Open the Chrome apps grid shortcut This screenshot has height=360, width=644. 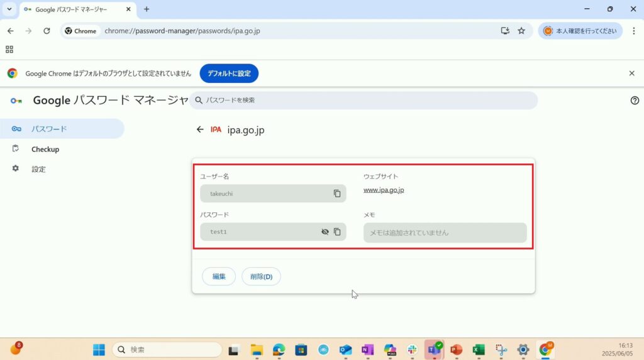tap(9, 50)
